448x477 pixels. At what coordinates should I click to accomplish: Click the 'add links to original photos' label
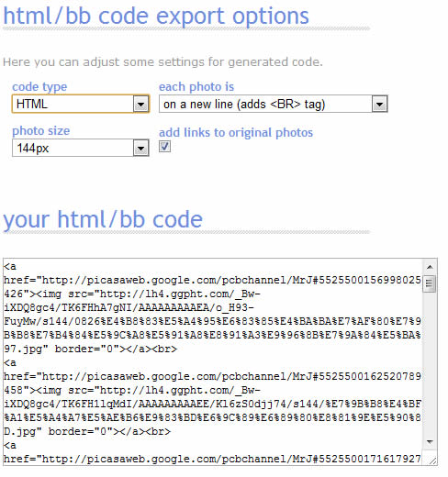tap(236, 132)
